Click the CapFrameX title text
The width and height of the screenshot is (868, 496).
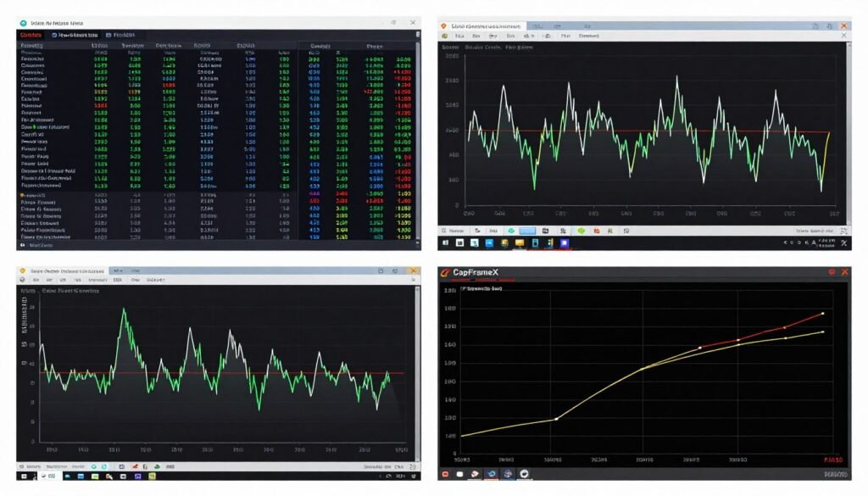click(476, 272)
